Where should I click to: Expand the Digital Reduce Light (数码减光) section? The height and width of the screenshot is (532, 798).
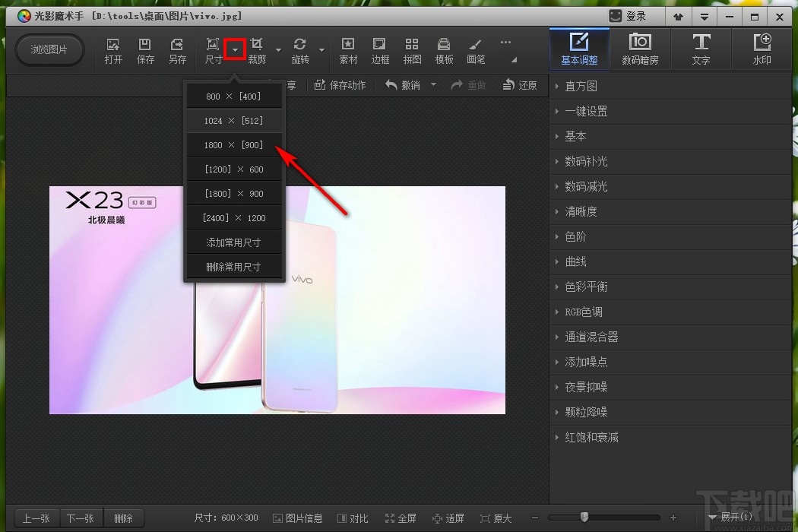[671, 186]
